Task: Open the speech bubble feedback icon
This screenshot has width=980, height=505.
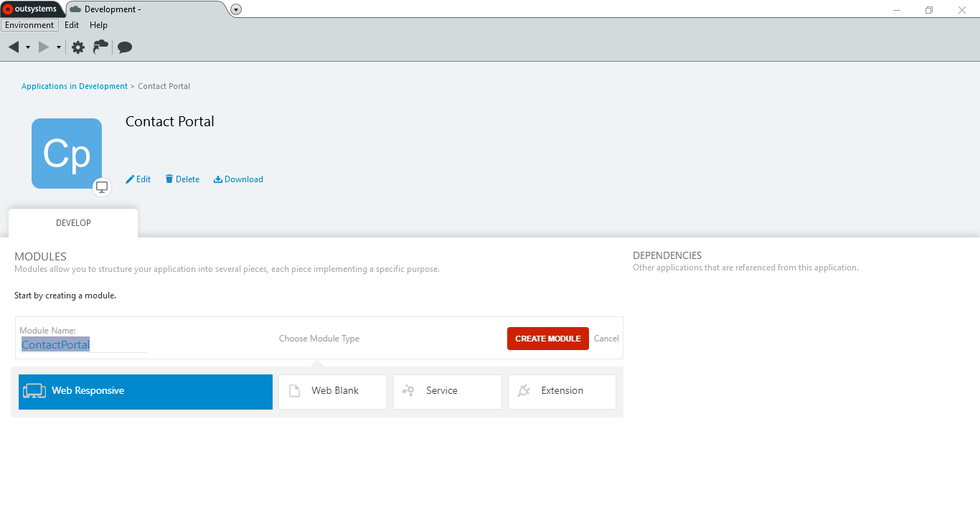Action: pyautogui.click(x=125, y=47)
